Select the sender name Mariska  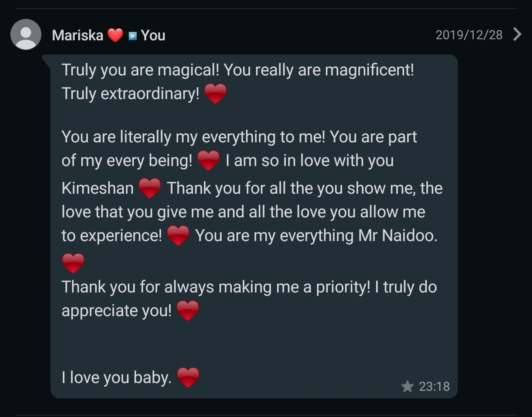(x=78, y=35)
